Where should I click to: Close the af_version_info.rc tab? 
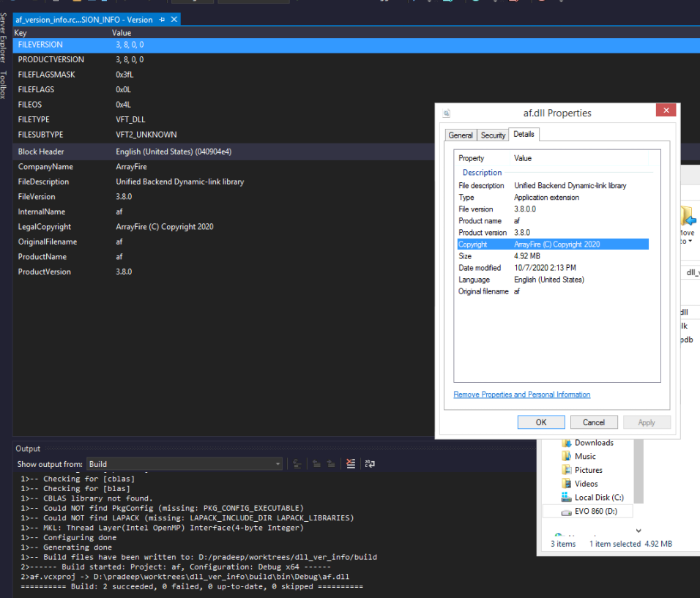[174, 20]
